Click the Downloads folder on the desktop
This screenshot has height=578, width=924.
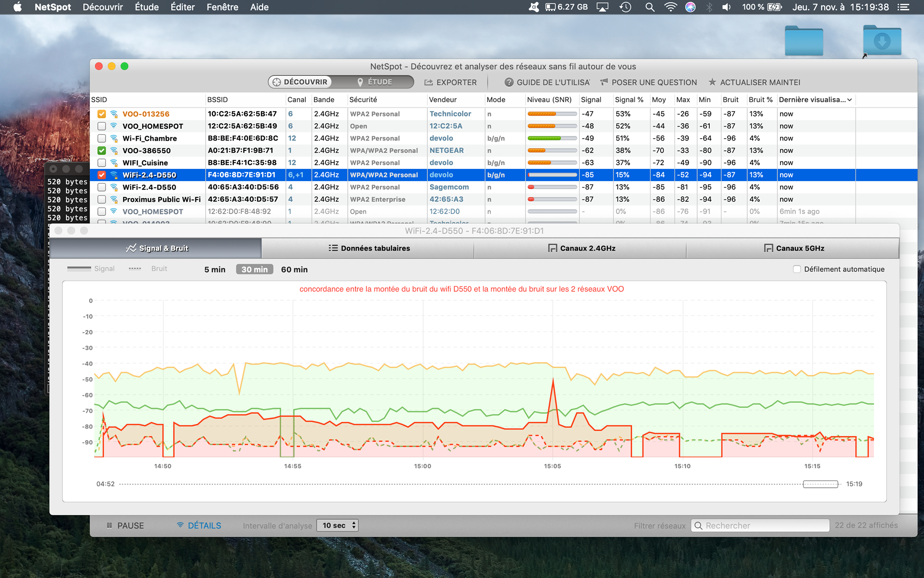pos(882,41)
